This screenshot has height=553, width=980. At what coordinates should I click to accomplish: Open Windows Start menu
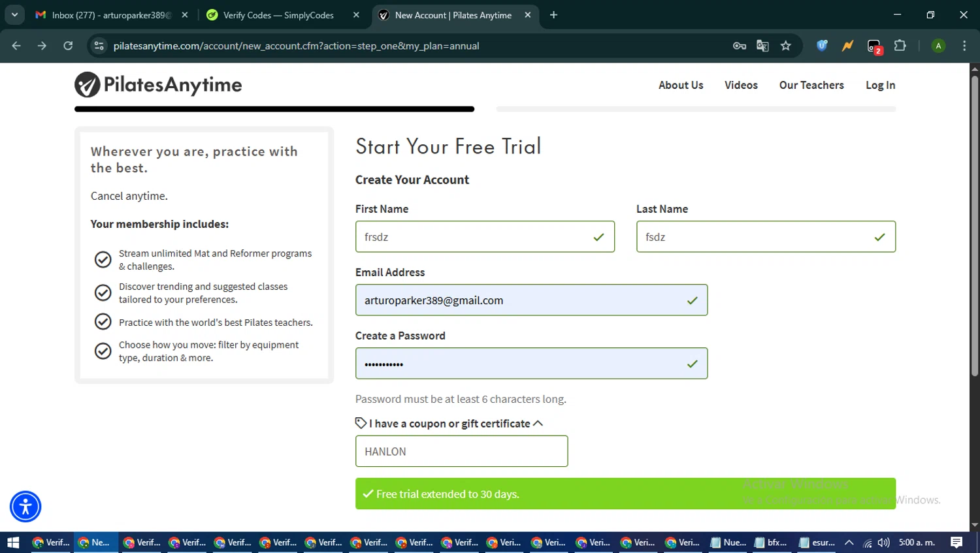[x=13, y=543]
